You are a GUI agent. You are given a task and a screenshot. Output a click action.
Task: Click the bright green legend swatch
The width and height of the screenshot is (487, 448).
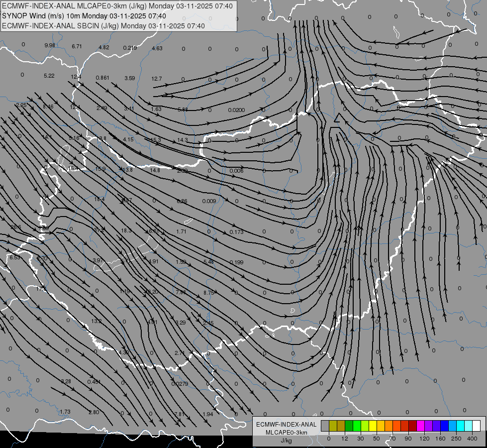357,426
